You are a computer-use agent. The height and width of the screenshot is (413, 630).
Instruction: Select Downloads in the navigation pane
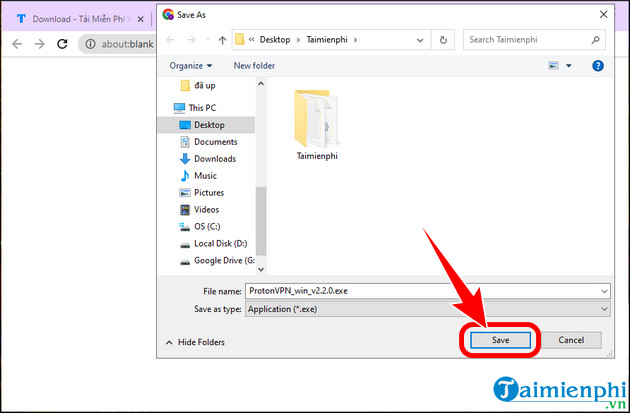(x=214, y=159)
